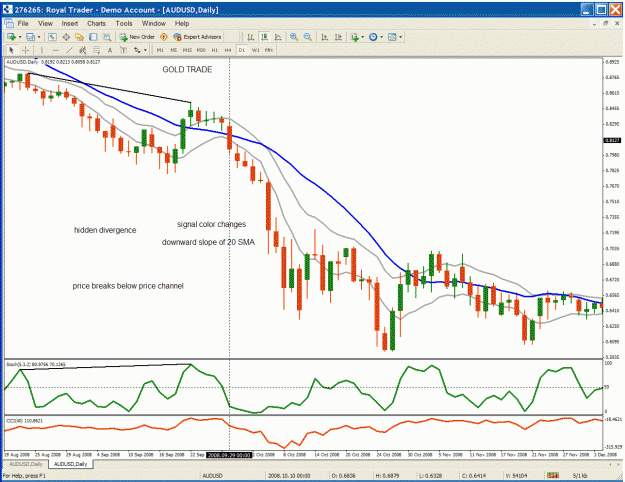Expand the Arrows tool dropdown

[x=145, y=50]
